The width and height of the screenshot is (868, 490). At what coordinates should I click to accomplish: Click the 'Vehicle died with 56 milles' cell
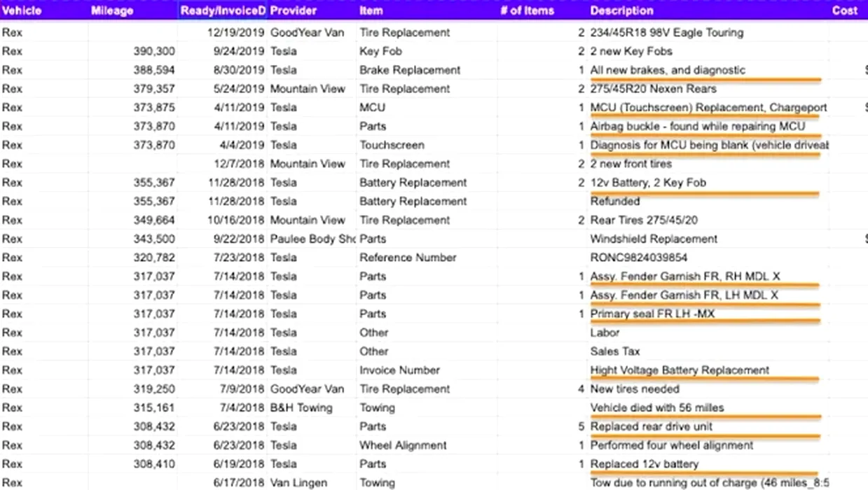click(657, 407)
